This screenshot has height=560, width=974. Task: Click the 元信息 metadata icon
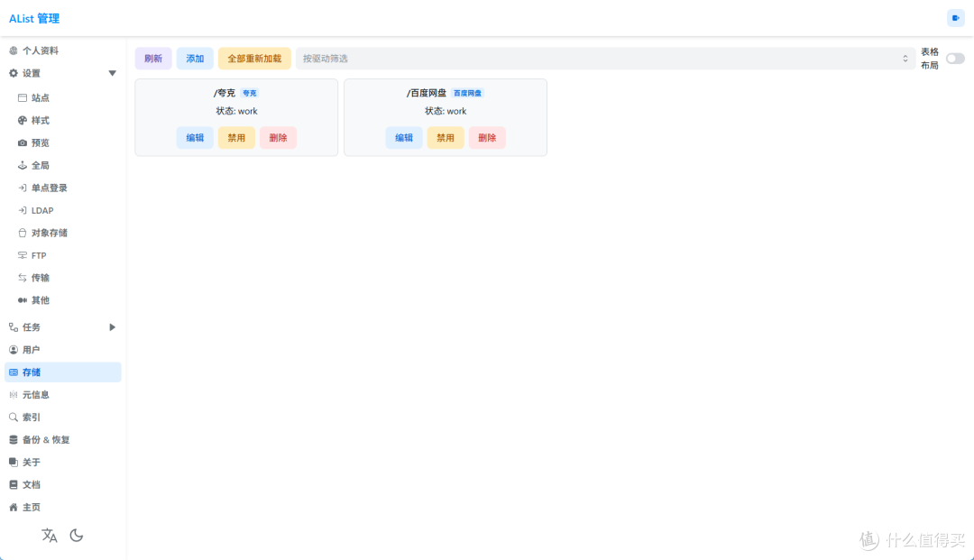click(x=13, y=395)
